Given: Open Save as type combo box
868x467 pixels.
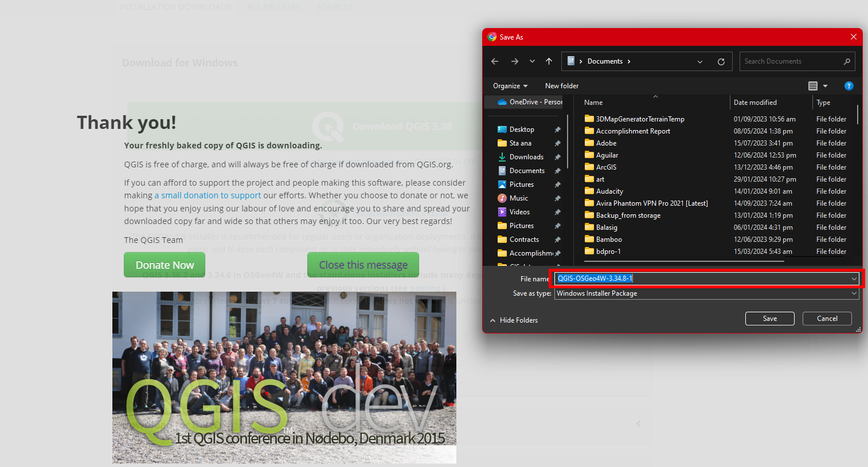Looking at the screenshot, I should (x=706, y=293).
